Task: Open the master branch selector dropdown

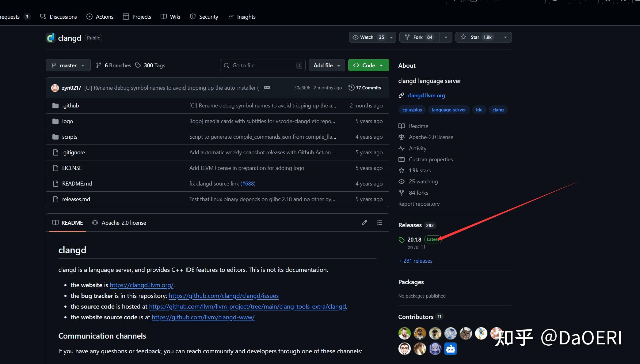Action: 68,65
